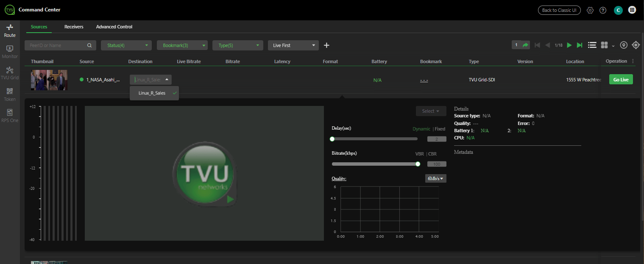644x264 pixels.
Task: Open the Token sidebar section
Action: (x=10, y=95)
